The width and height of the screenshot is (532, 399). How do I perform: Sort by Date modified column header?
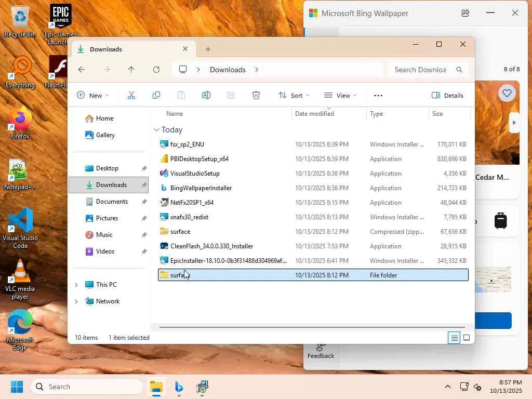coord(329,114)
